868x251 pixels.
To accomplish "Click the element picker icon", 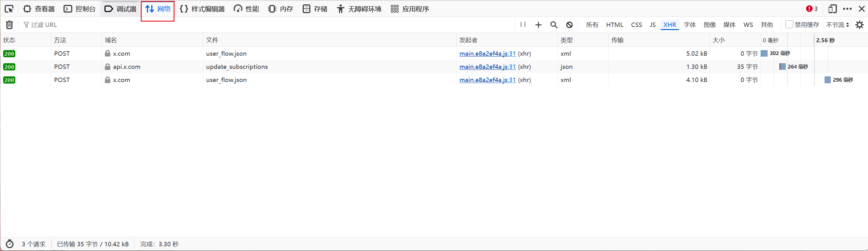I will (9, 9).
